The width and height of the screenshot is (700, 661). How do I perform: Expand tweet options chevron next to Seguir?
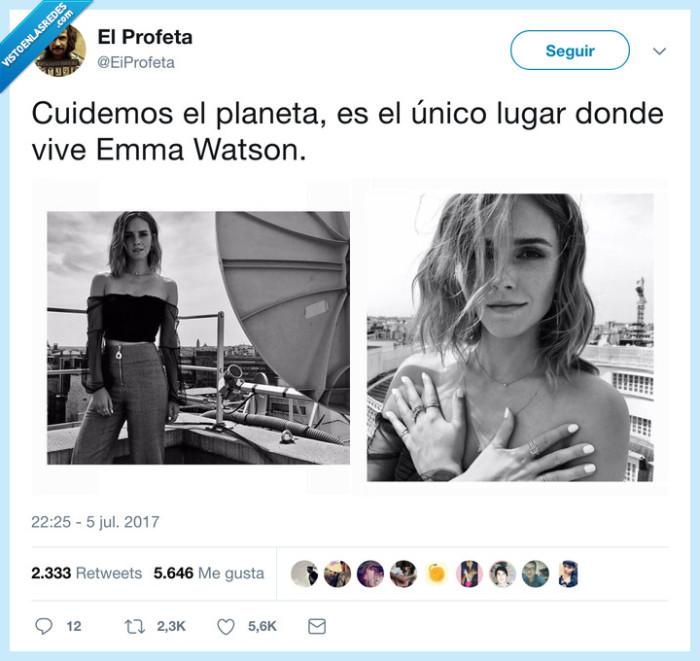[x=659, y=51]
